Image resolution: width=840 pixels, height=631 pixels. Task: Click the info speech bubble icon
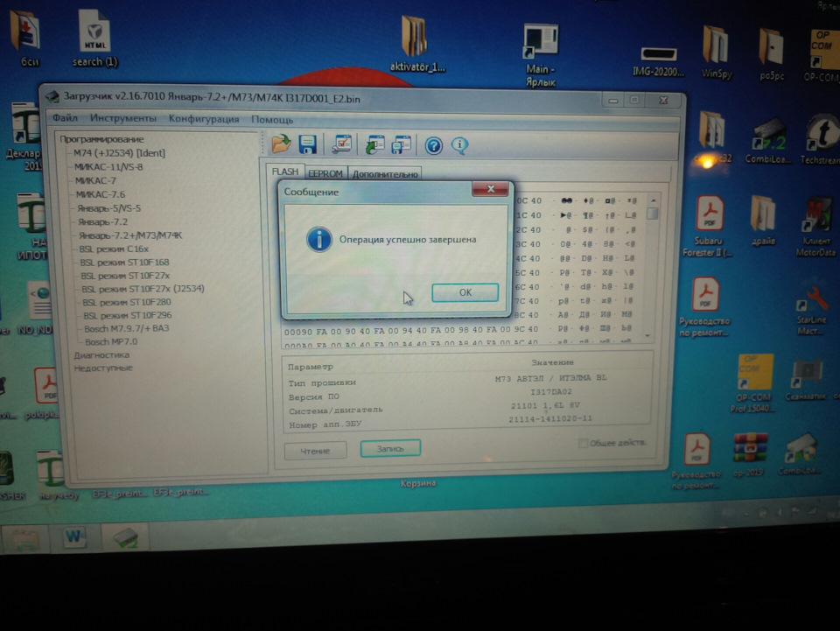pos(459,145)
